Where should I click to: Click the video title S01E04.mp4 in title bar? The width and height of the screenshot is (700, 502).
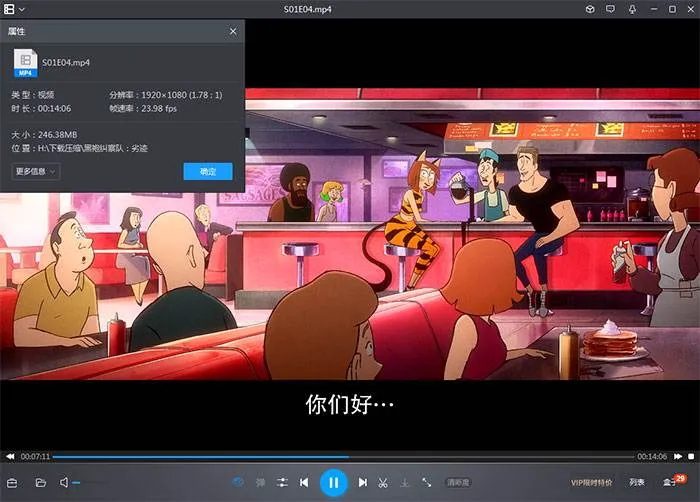[308, 9]
